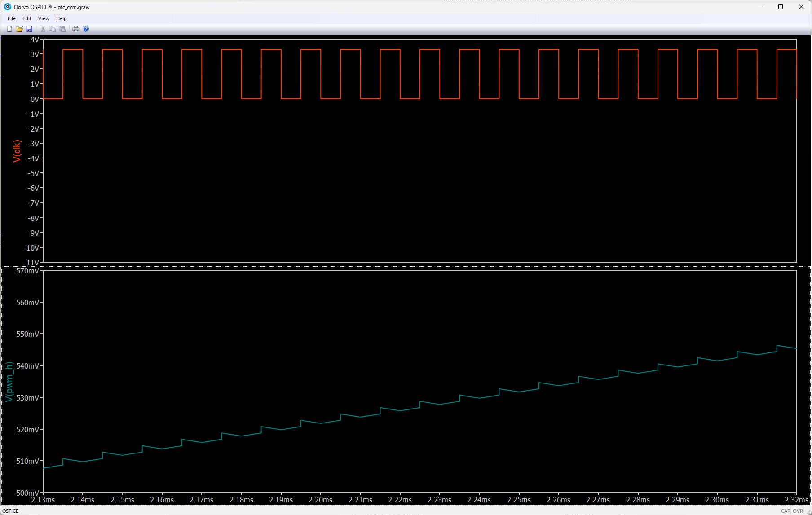Click the -11V axis label on top plot
The image size is (812, 515).
pyautogui.click(x=31, y=262)
